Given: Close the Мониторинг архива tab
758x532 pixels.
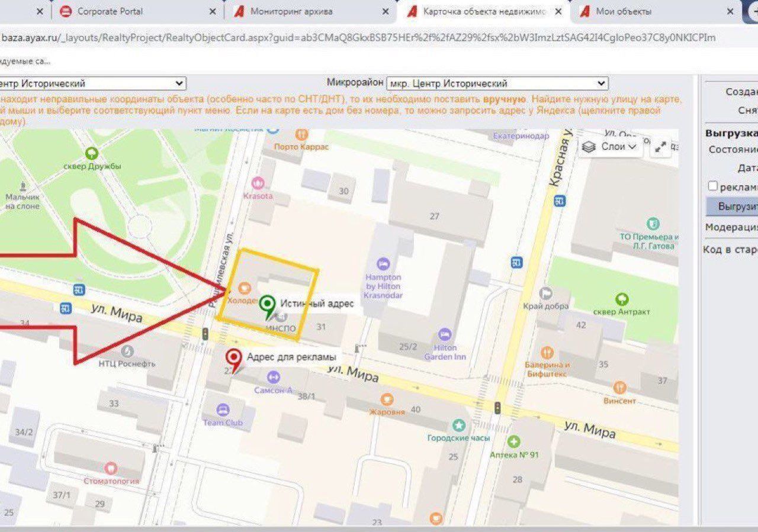Looking at the screenshot, I should pyautogui.click(x=386, y=11).
